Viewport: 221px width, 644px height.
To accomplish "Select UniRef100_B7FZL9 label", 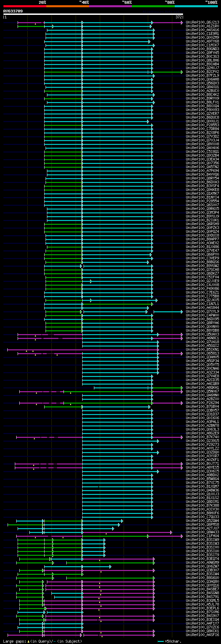I will (202, 76).
